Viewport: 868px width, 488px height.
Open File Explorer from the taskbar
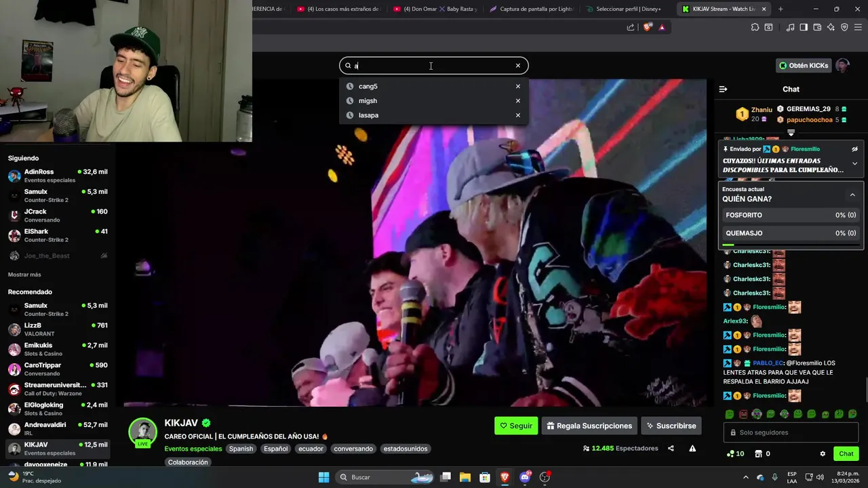[x=465, y=477]
